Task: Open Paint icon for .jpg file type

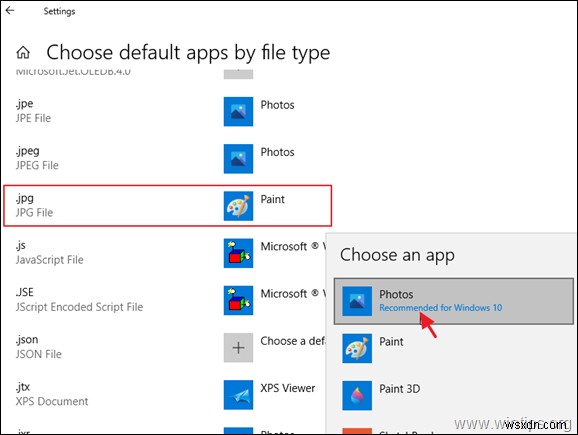Action: click(238, 206)
